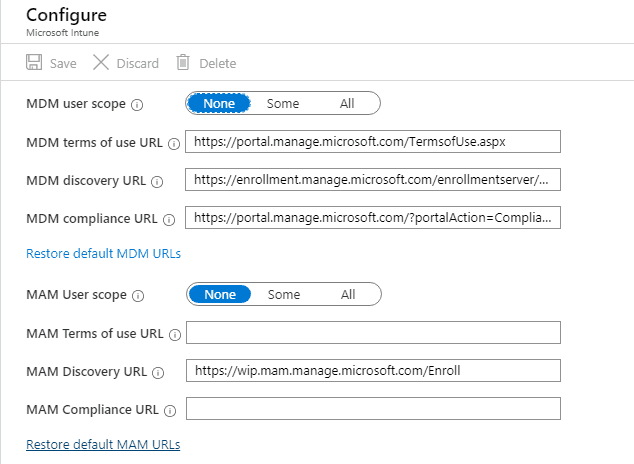Set MAM User scope to Some
Image resolution: width=634 pixels, height=464 pixels.
pyautogui.click(x=284, y=294)
